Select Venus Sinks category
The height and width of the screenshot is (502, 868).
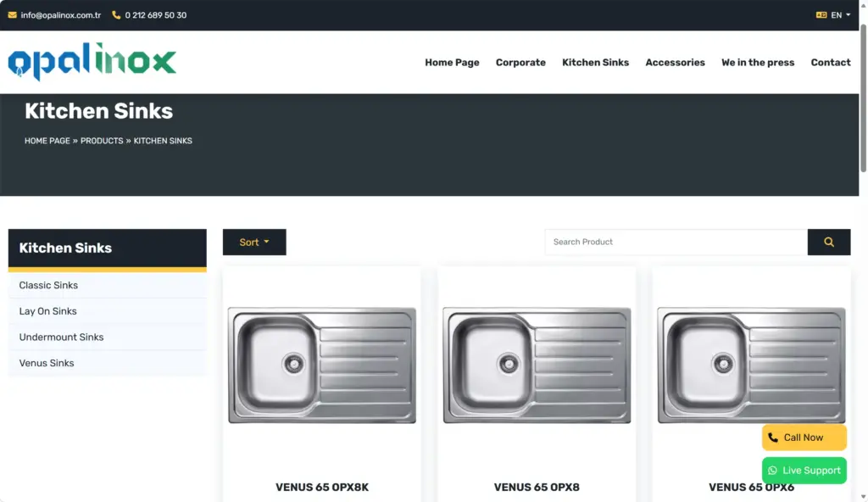pyautogui.click(x=108, y=364)
